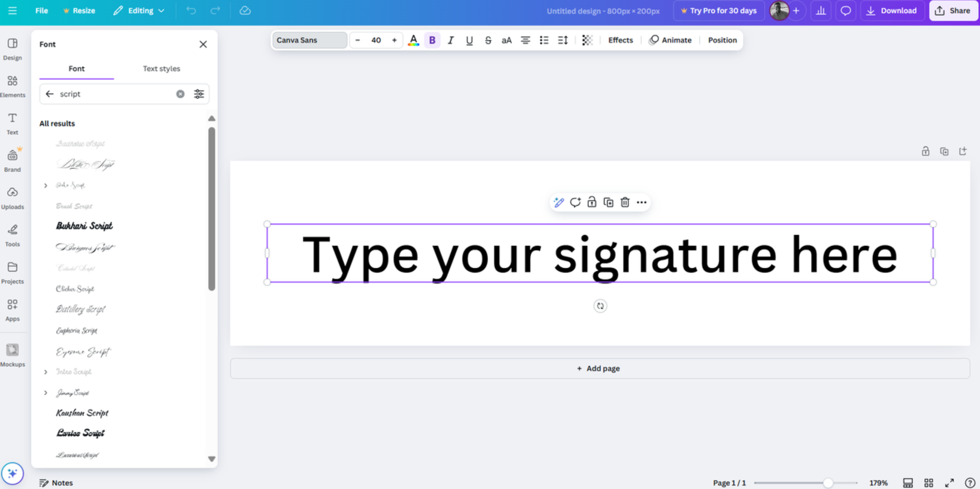Image resolution: width=980 pixels, height=489 pixels.
Task: Duplicate the signature text via copy icon
Action: (x=608, y=202)
